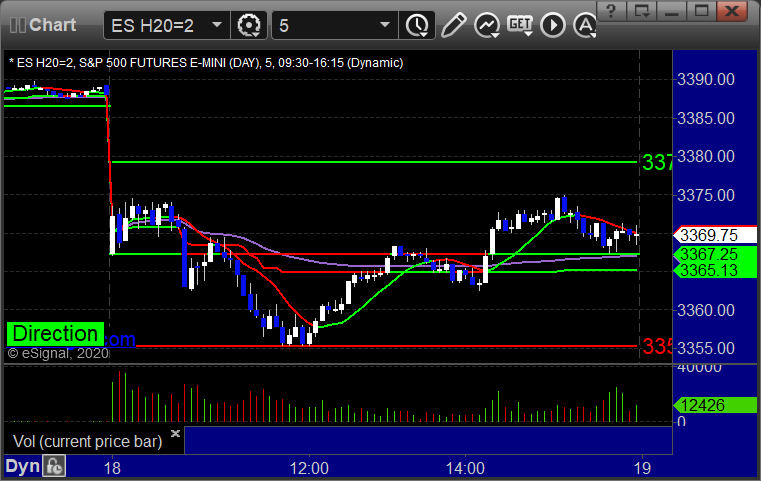Click the 3385.00 price axis label

click(x=706, y=118)
